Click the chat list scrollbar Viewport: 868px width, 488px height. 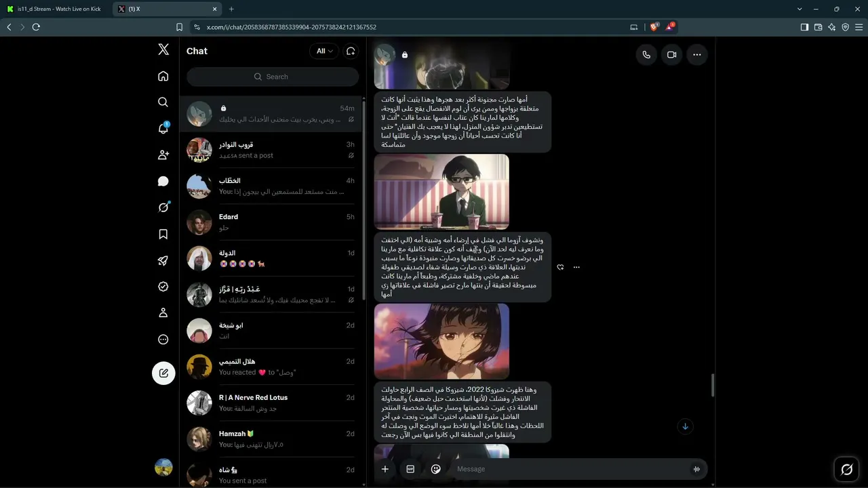(x=364, y=200)
